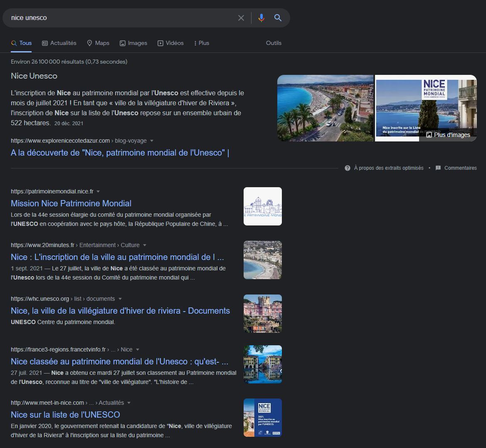Open the Maps tab

coord(98,43)
